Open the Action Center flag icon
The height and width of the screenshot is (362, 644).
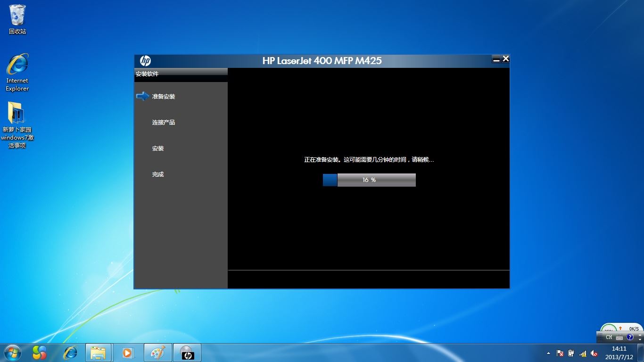560,353
